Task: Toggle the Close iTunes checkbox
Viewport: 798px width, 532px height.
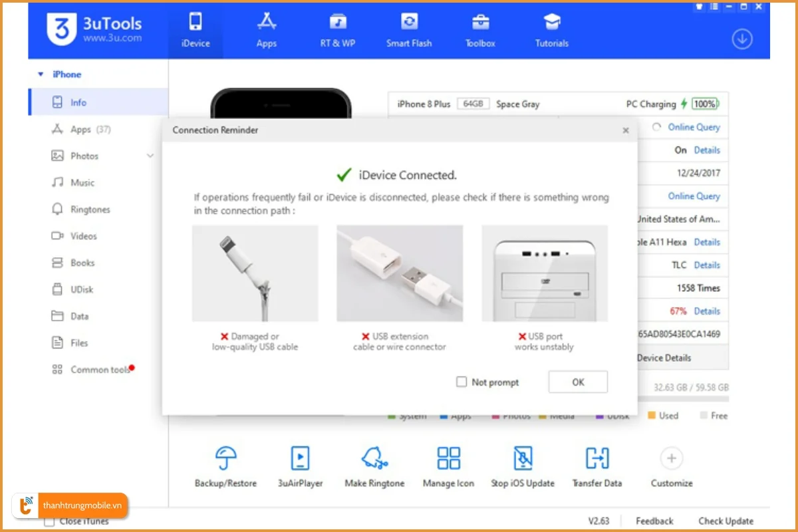Action: click(49, 521)
